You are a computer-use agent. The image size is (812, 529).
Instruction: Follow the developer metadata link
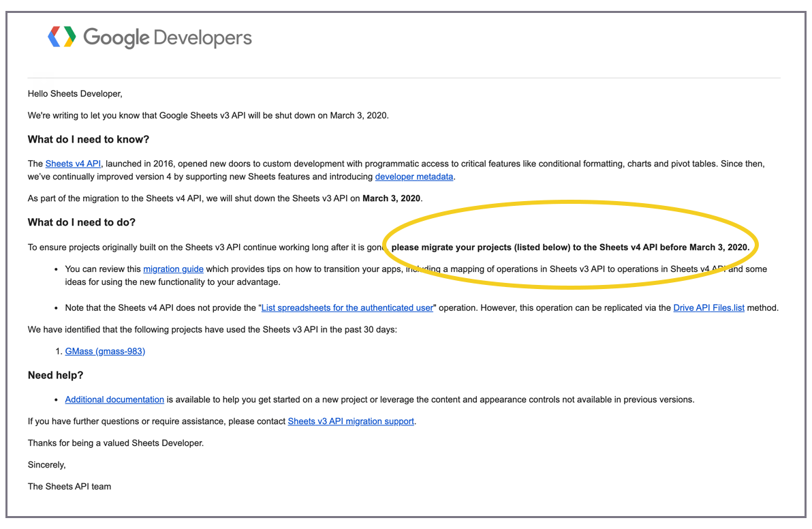[x=414, y=177]
